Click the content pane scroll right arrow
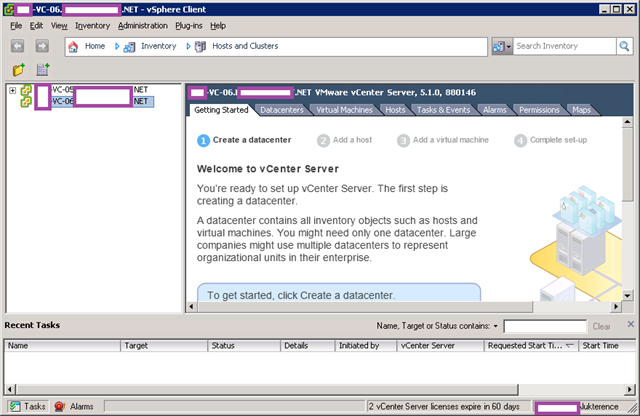The image size is (640, 416). coord(616,306)
